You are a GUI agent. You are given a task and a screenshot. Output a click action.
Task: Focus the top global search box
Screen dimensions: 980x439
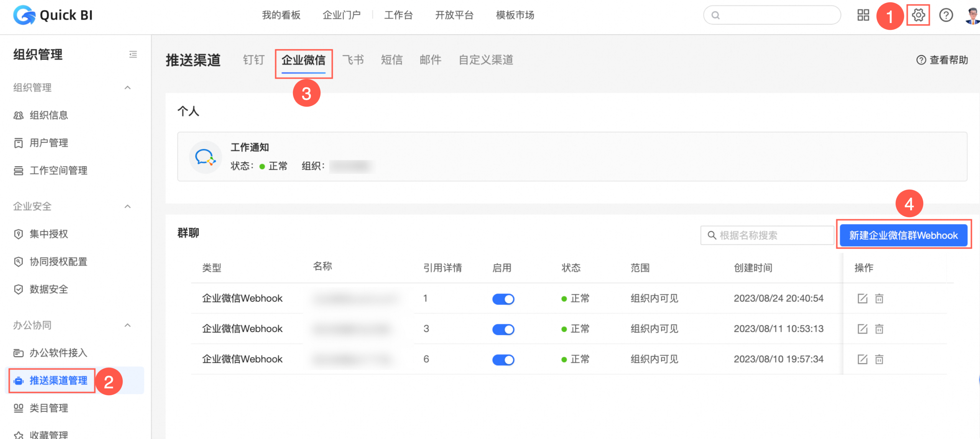coord(772,15)
